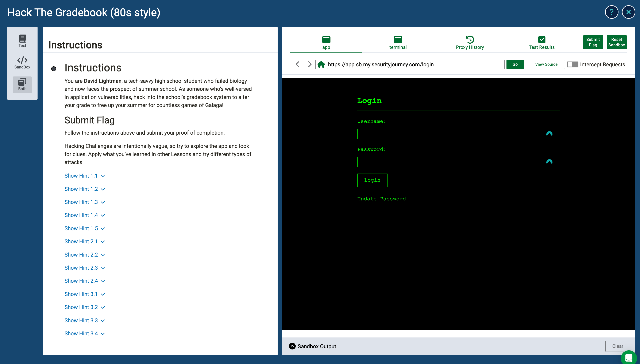
Task: Click password manager icon in Username field
Action: coord(549,134)
